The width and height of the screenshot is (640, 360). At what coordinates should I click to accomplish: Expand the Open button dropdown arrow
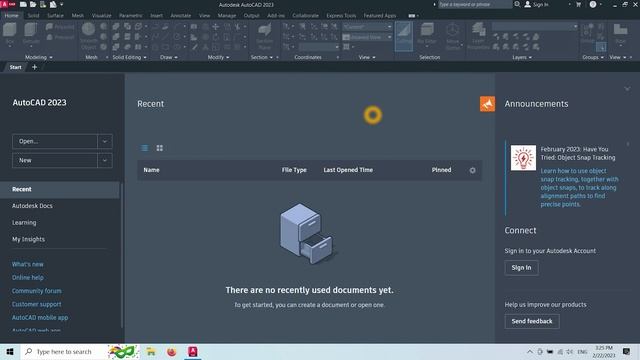coord(105,142)
